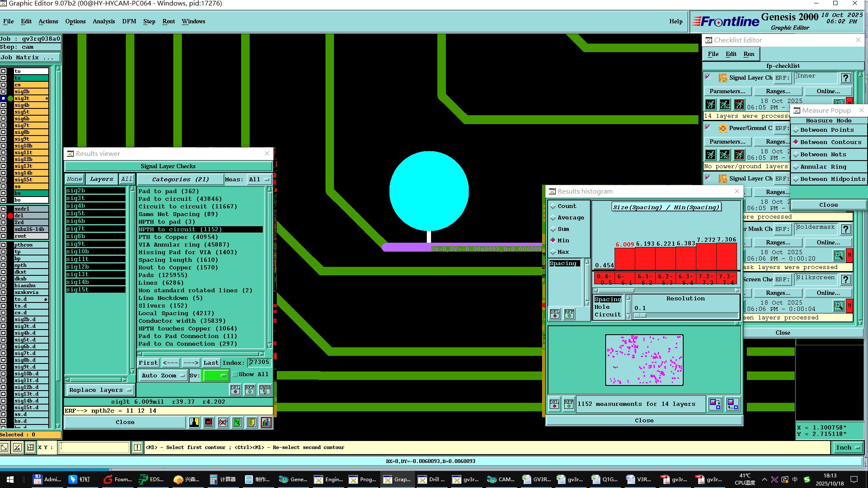The image size is (868, 488).
Task: Open the yellow notes report icon
Action: (x=252, y=422)
